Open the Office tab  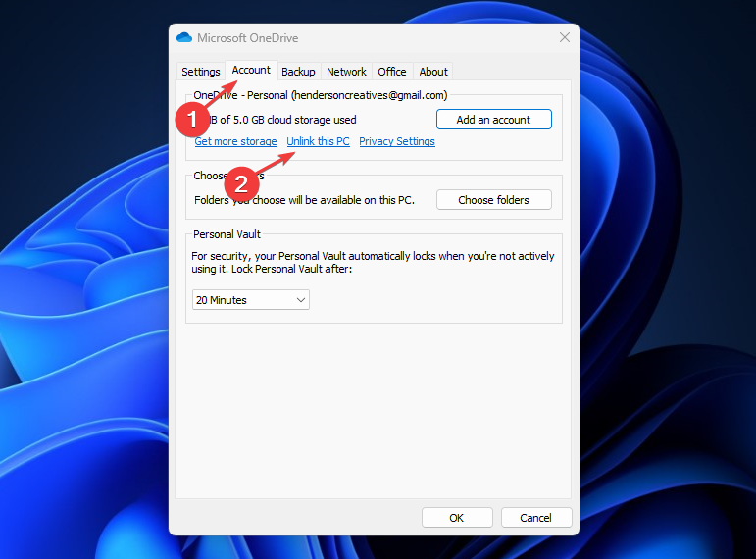tap(392, 72)
